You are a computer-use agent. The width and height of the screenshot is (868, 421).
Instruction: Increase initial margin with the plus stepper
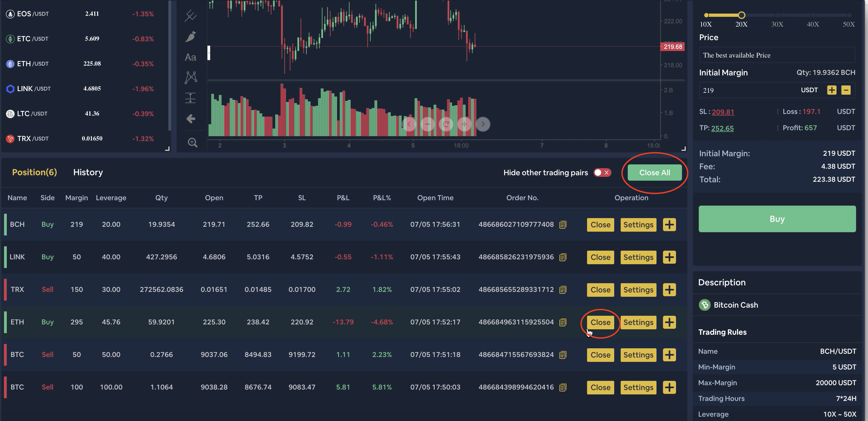(832, 90)
